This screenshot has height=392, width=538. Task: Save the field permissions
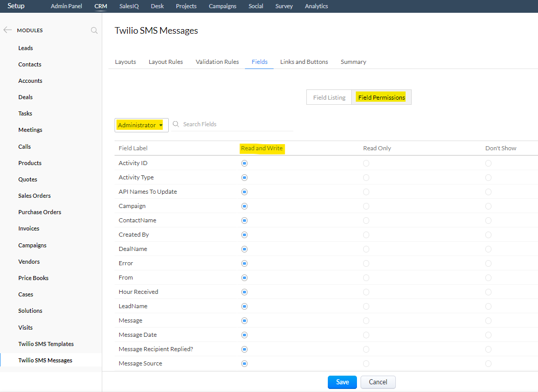pos(342,382)
